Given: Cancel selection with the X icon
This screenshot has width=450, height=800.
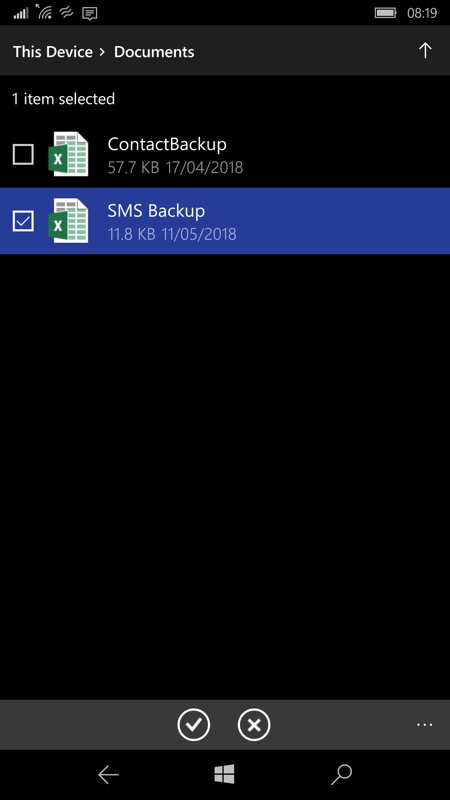Looking at the screenshot, I should pos(254,724).
